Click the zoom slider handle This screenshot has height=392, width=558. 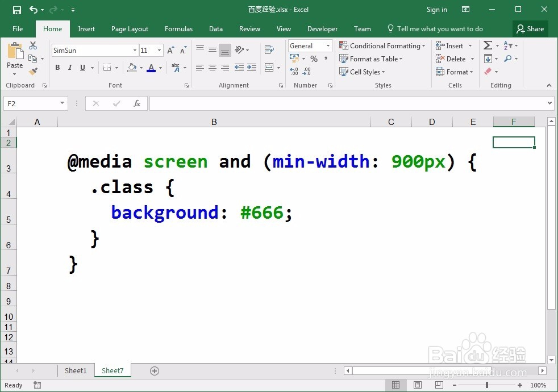(x=487, y=385)
